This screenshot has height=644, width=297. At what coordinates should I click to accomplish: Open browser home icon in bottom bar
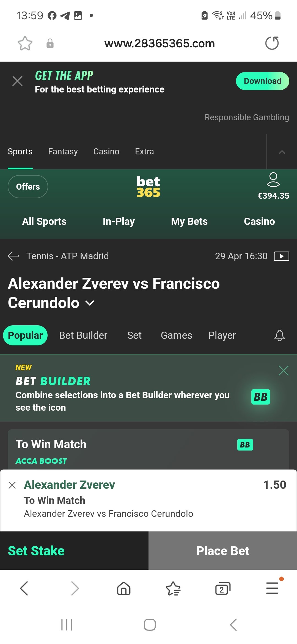point(124,589)
